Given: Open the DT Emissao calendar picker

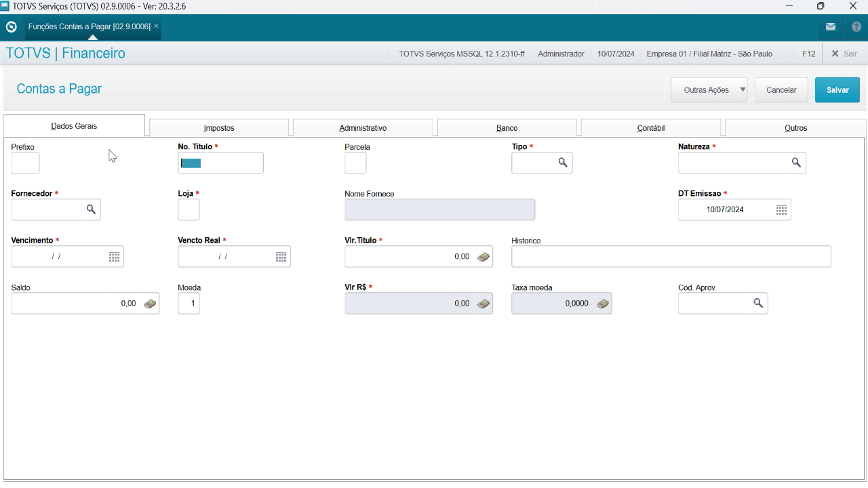Looking at the screenshot, I should (x=781, y=210).
